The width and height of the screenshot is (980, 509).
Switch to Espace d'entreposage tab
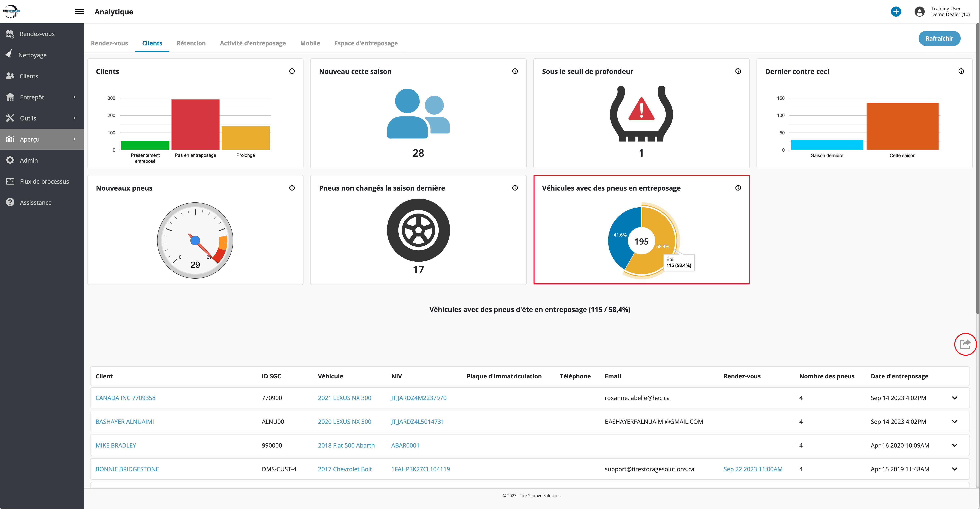click(x=366, y=43)
